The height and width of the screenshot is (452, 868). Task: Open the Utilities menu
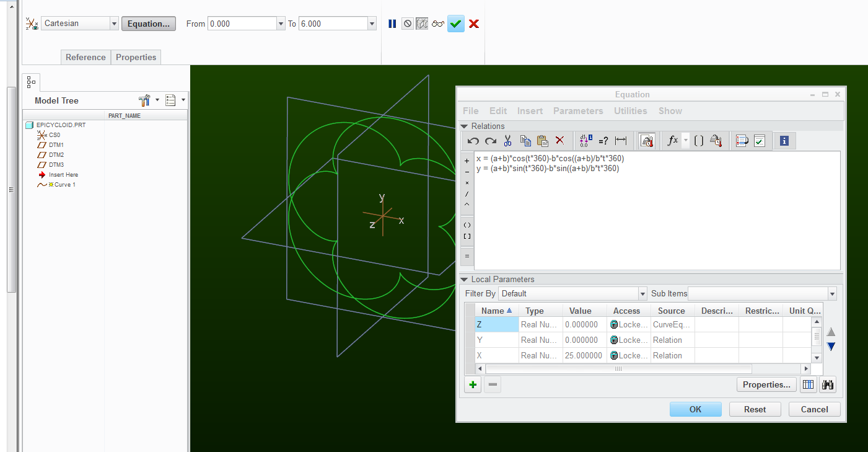tap(631, 111)
